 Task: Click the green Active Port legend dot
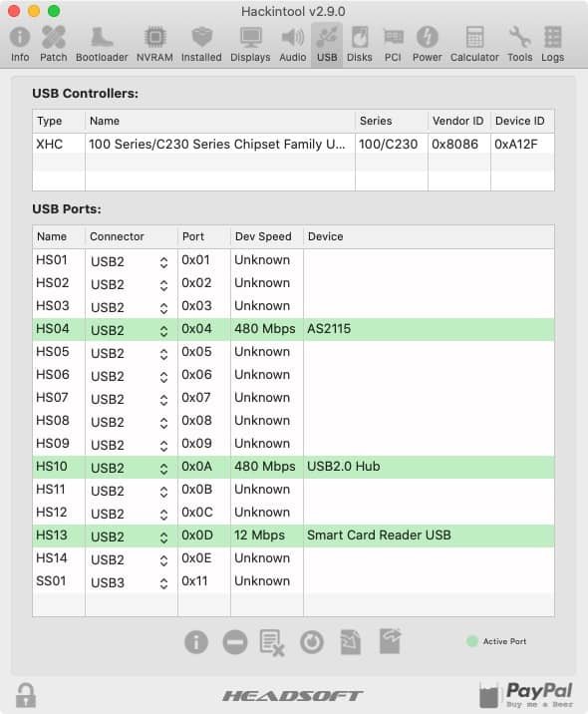(472, 641)
